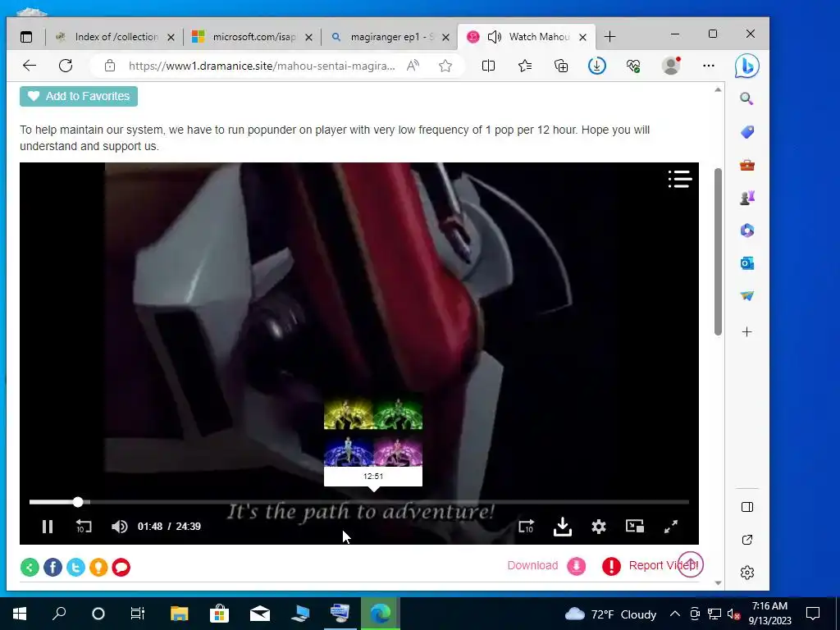Screen dimensions: 840x630
Task: Open the Windows Start menu
Action: click(20, 614)
